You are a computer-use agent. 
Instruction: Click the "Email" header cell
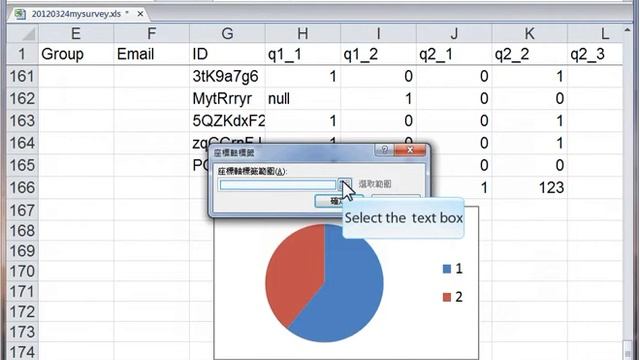[x=151, y=54]
